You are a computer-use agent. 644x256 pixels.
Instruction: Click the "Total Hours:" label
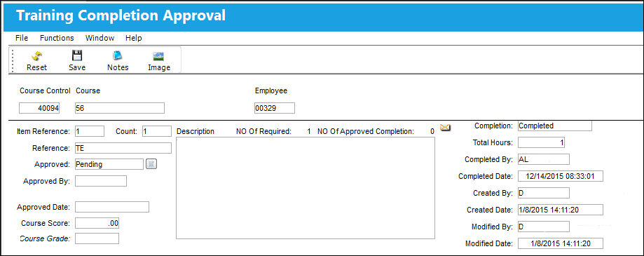pyautogui.click(x=493, y=142)
